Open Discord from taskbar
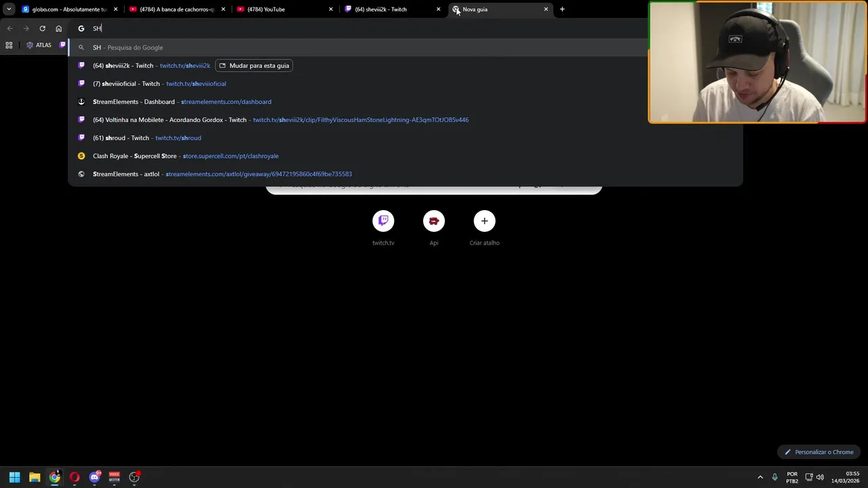868x488 pixels. point(95,477)
